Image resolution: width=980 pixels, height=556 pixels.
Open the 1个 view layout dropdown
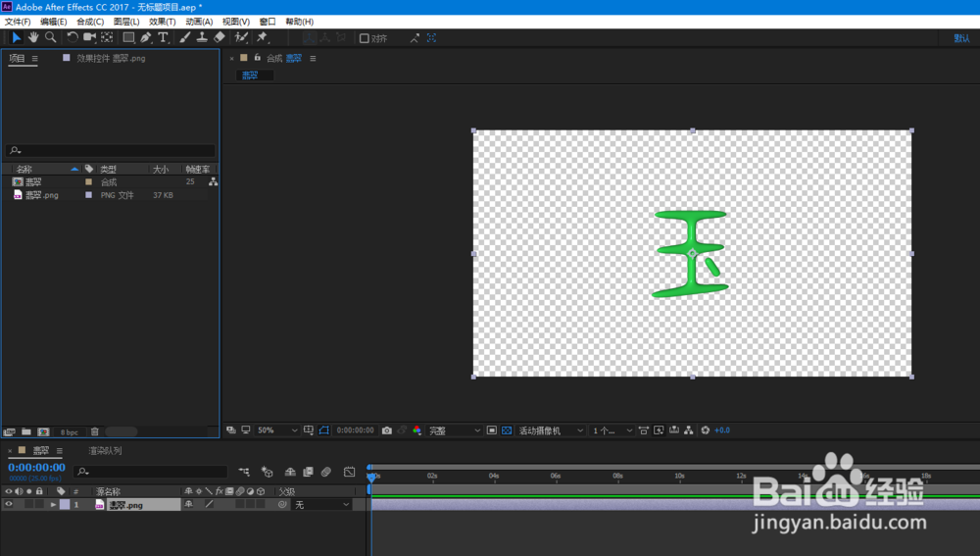[x=612, y=430]
